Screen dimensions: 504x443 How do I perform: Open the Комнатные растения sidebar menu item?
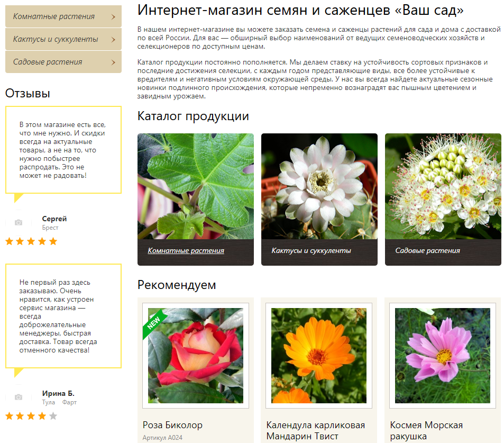pos(54,16)
